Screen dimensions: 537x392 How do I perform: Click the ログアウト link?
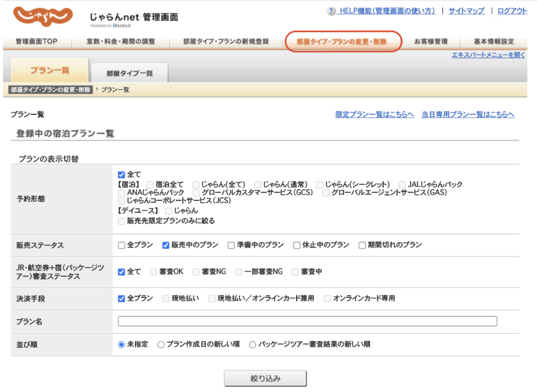click(x=512, y=11)
